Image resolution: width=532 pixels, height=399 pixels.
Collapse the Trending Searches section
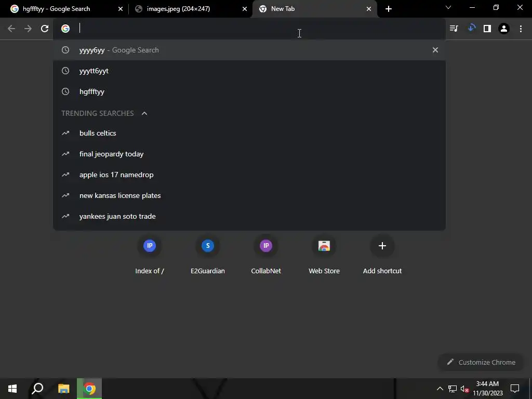point(144,113)
